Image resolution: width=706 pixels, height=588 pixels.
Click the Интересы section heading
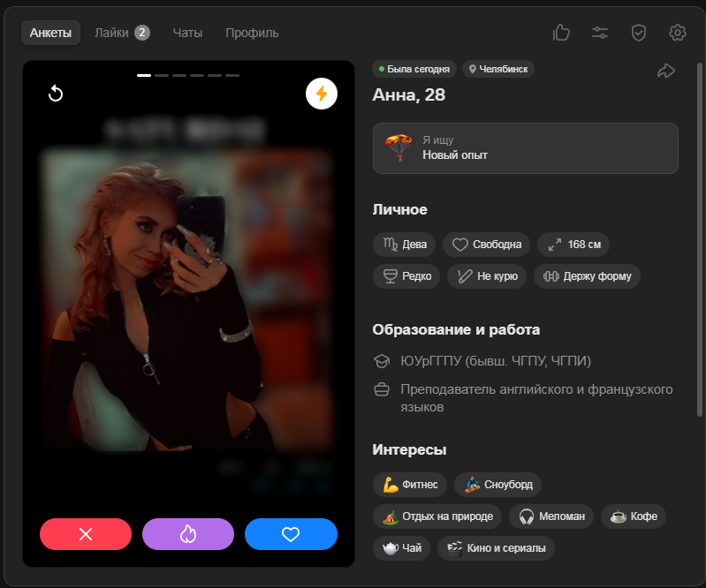click(x=409, y=450)
